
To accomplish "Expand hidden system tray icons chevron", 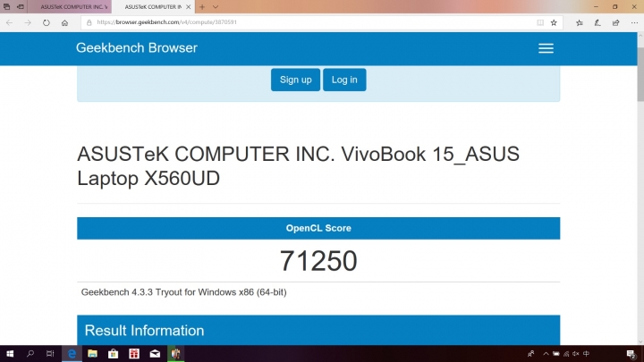I will click(546, 353).
